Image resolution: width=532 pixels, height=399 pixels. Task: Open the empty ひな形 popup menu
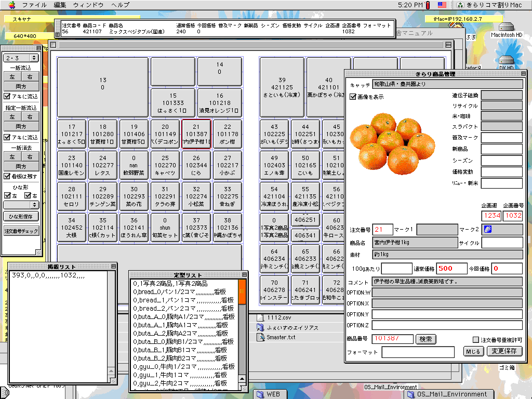click(x=21, y=205)
